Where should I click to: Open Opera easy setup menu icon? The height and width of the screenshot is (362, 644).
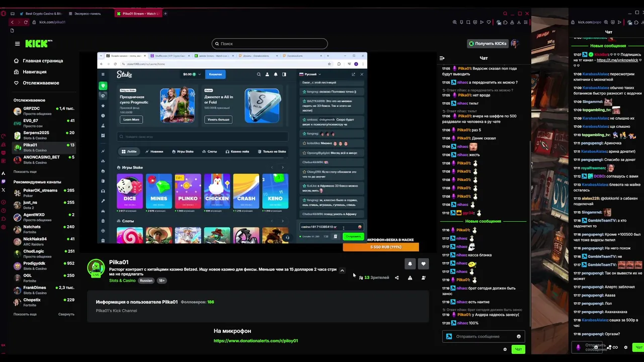[526, 22]
